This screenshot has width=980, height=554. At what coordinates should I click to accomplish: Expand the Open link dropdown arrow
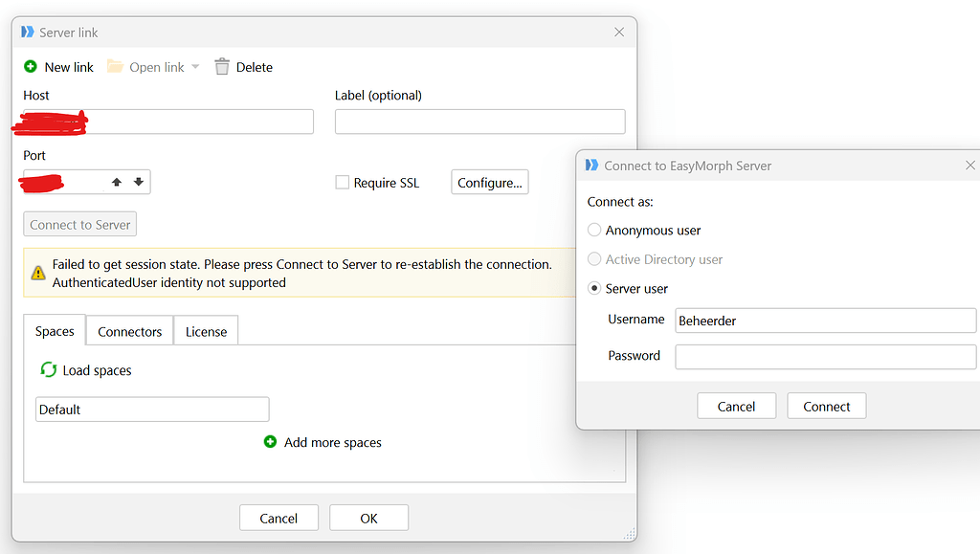pos(195,67)
